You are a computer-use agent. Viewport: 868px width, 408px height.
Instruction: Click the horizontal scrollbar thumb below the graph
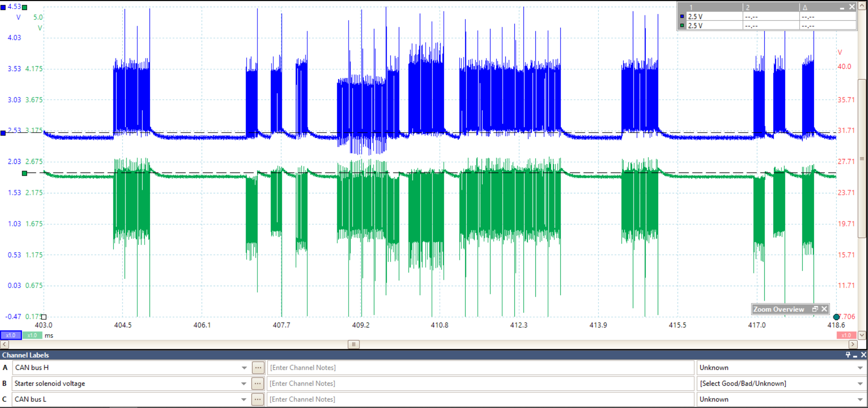[x=354, y=345]
